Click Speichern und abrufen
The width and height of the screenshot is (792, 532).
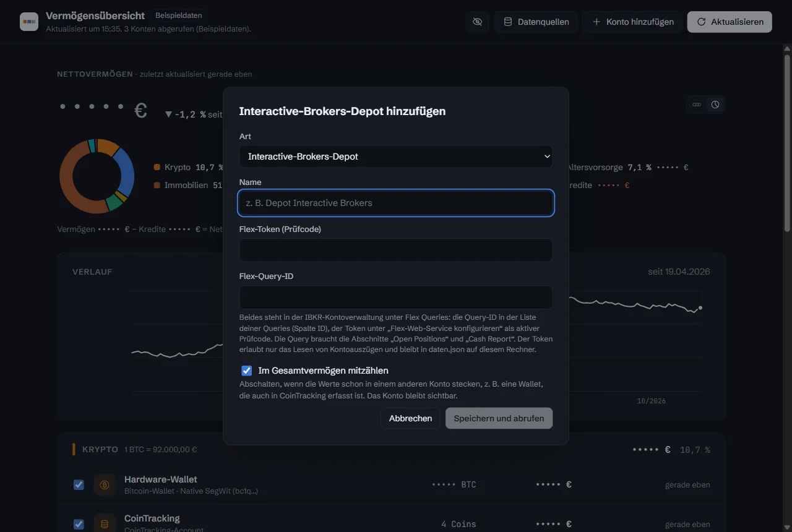click(499, 418)
